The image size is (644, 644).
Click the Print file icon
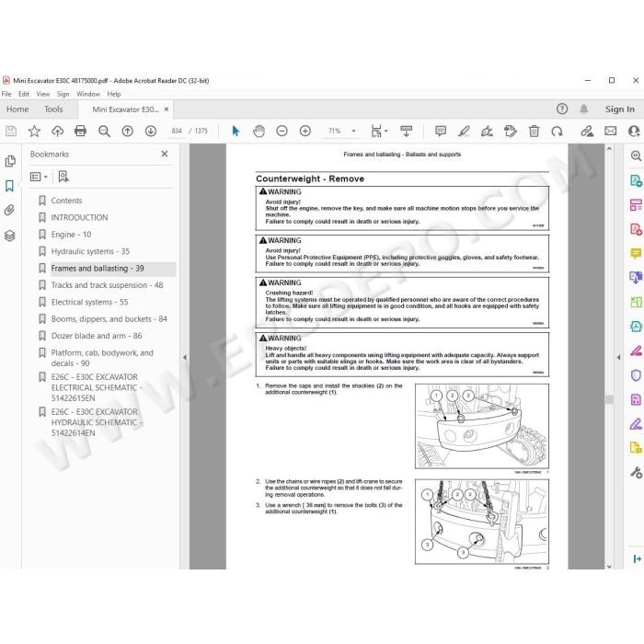click(x=81, y=131)
